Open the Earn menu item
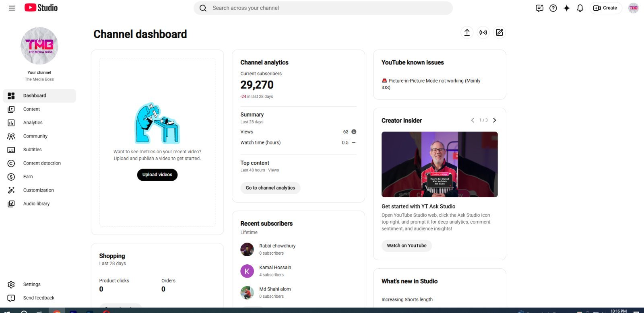The image size is (644, 313). coord(39,177)
